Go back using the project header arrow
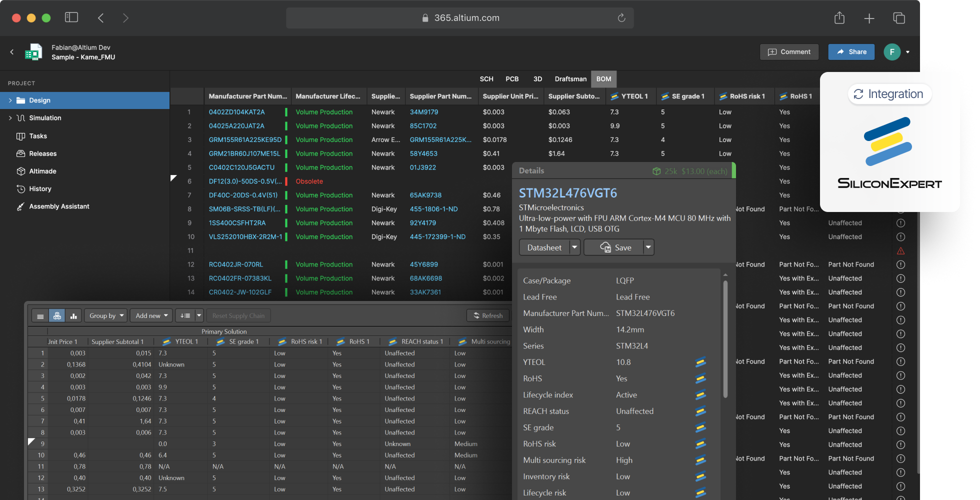 click(12, 52)
